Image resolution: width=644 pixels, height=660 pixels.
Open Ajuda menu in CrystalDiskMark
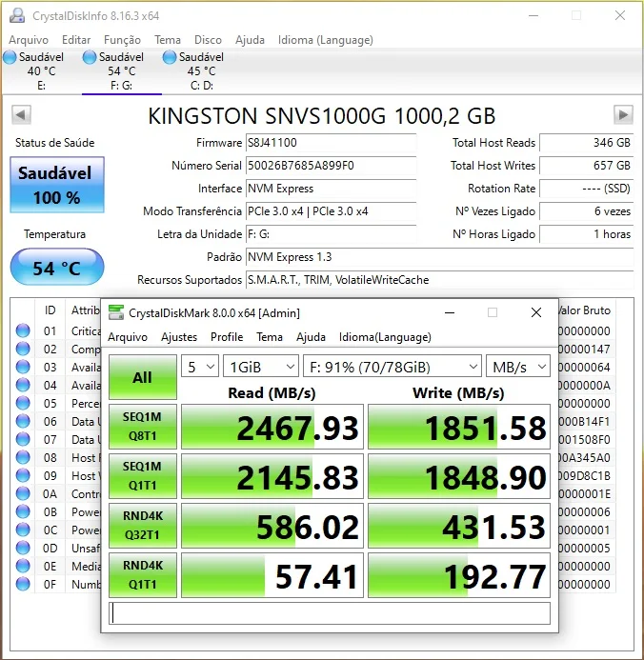(311, 337)
